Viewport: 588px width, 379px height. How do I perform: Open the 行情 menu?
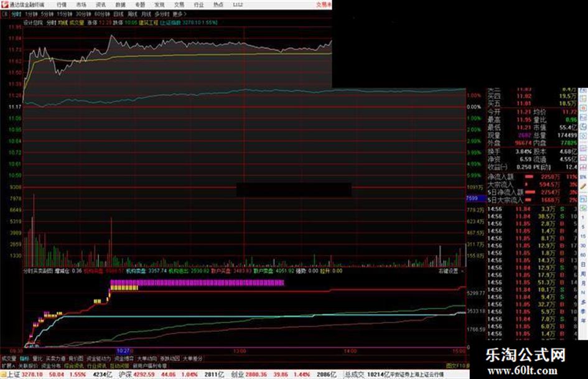[x=62, y=5]
